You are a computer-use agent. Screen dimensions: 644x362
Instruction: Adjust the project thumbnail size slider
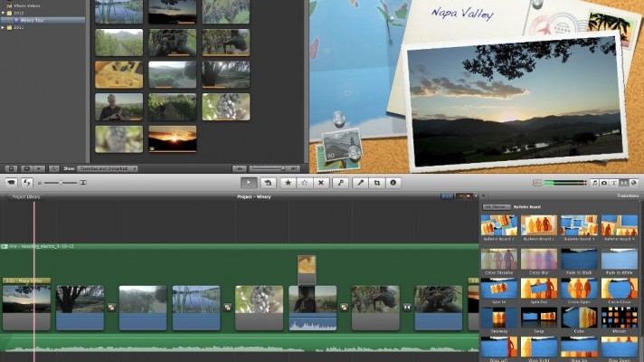(x=61, y=183)
